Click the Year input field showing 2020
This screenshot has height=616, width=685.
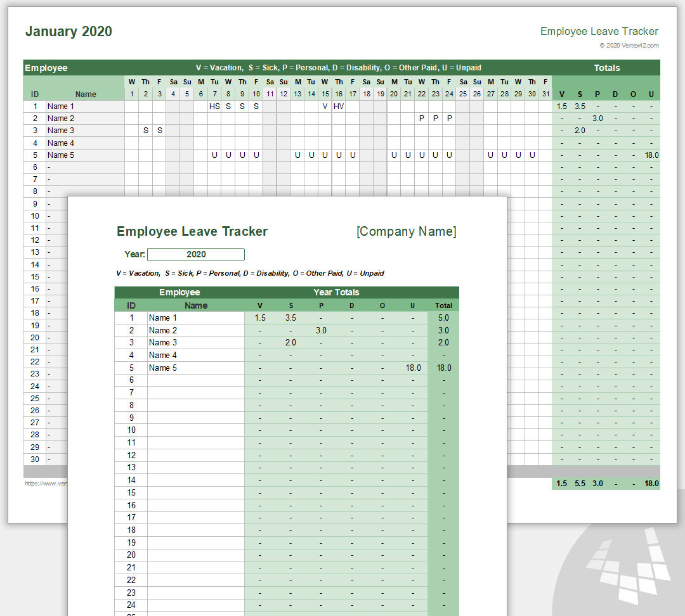195,254
